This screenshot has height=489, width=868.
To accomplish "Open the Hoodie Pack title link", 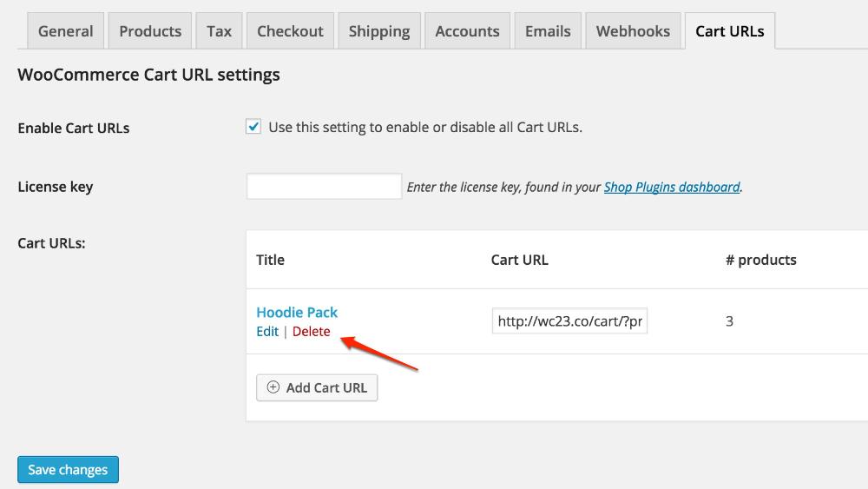I will pos(297,313).
